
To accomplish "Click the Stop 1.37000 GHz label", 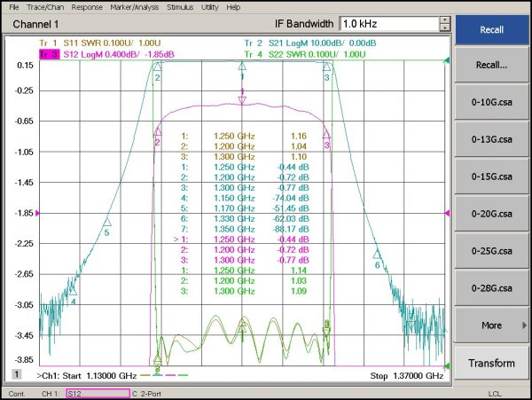I will click(x=407, y=376).
